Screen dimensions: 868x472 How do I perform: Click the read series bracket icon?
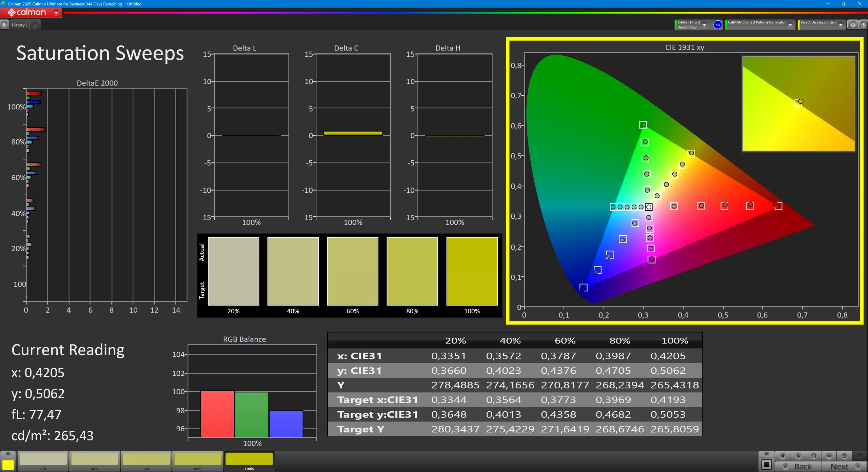[x=813, y=456]
